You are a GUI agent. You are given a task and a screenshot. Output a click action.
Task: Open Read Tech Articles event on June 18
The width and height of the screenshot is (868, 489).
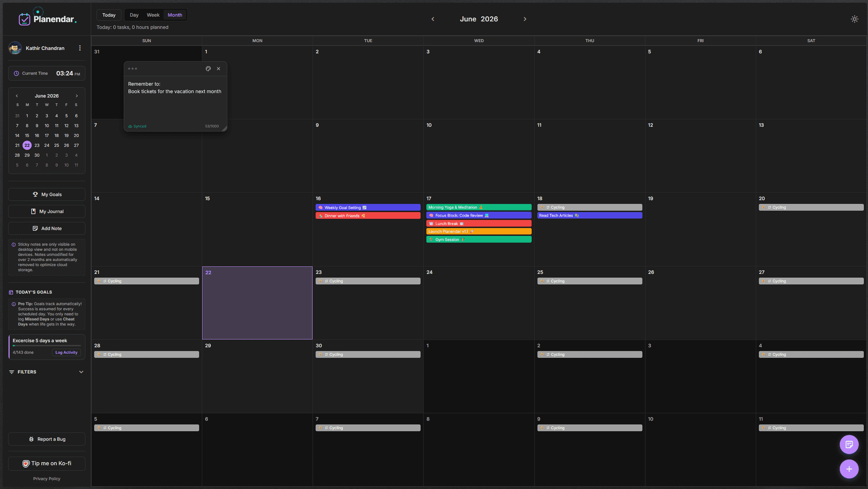point(590,216)
